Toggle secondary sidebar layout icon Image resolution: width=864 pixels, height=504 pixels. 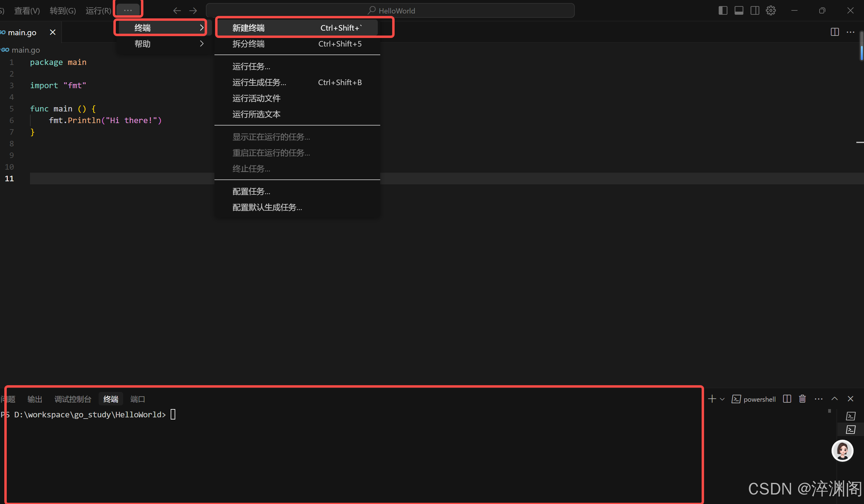[755, 10]
